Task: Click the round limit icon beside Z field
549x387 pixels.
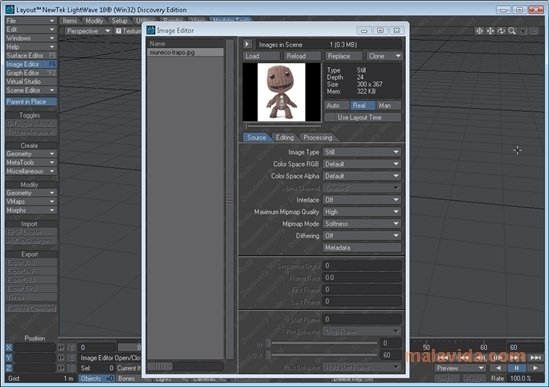Action: click(61, 368)
